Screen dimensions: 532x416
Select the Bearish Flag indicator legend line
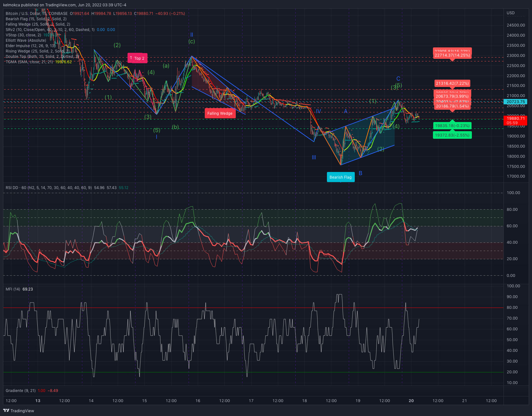[36, 19]
